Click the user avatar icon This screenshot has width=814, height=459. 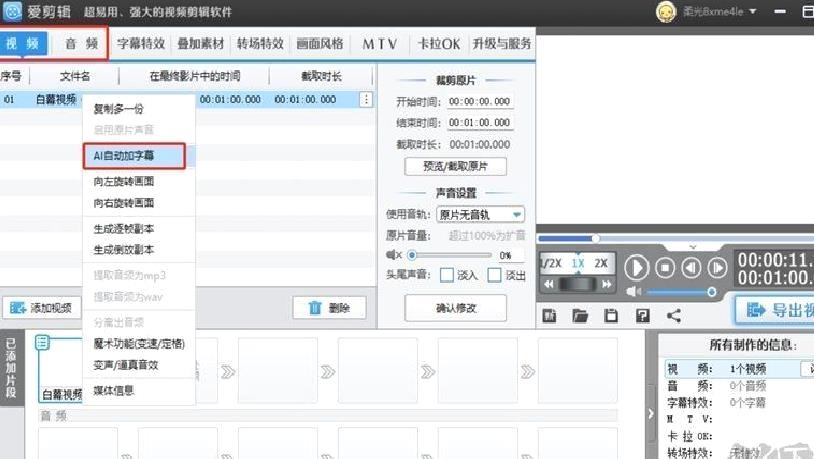[x=666, y=11]
